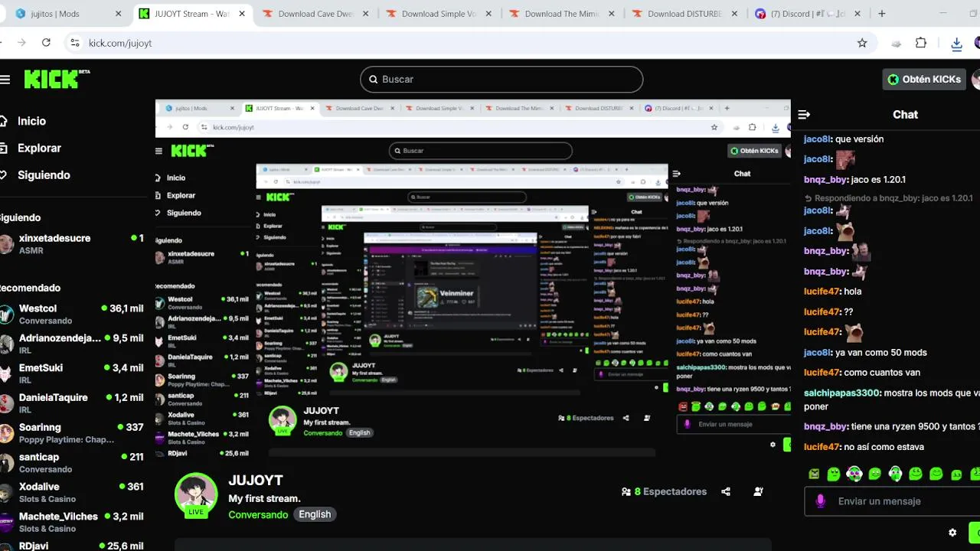This screenshot has height=551, width=980.
Task: Open Adrianozendeja... channel in the main sidebar
Action: tap(73, 344)
